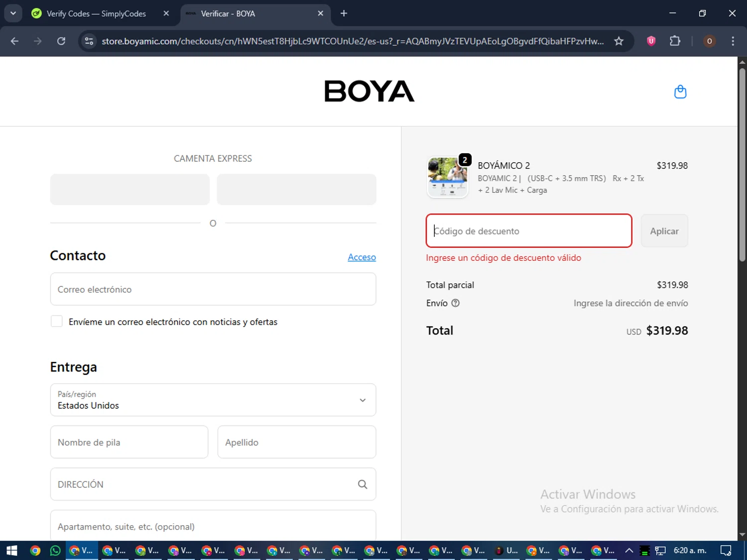Click the scrollbar up arrow
This screenshot has width=747, height=560.
point(742,62)
